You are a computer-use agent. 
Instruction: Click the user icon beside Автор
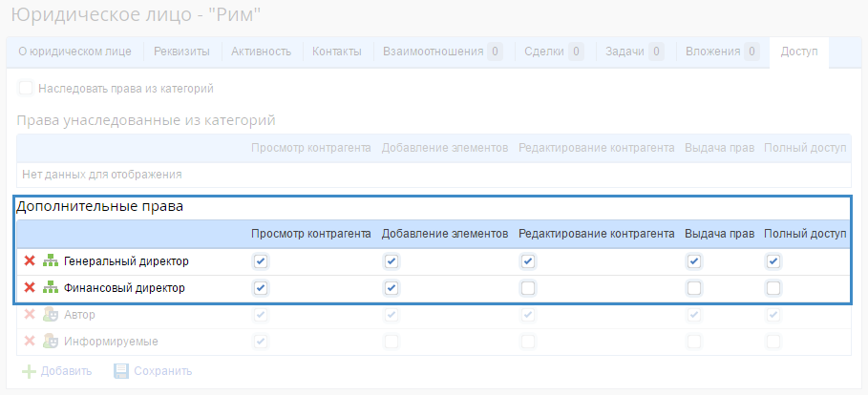pyautogui.click(x=51, y=315)
